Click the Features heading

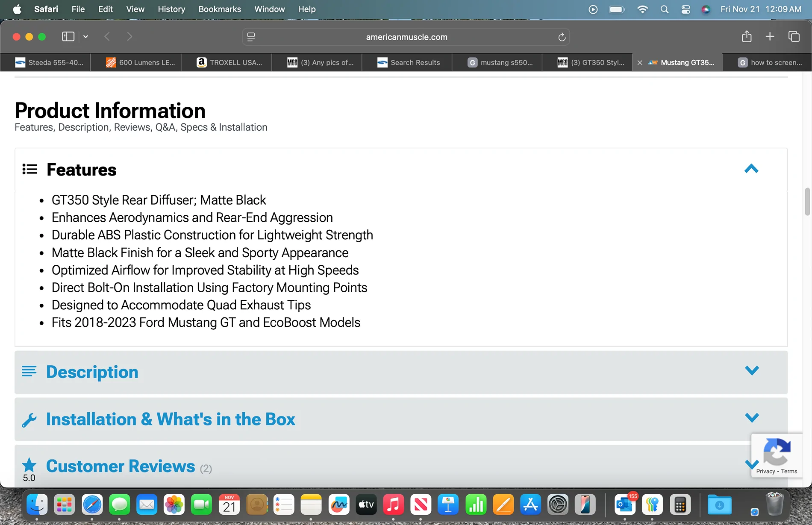pyautogui.click(x=81, y=170)
